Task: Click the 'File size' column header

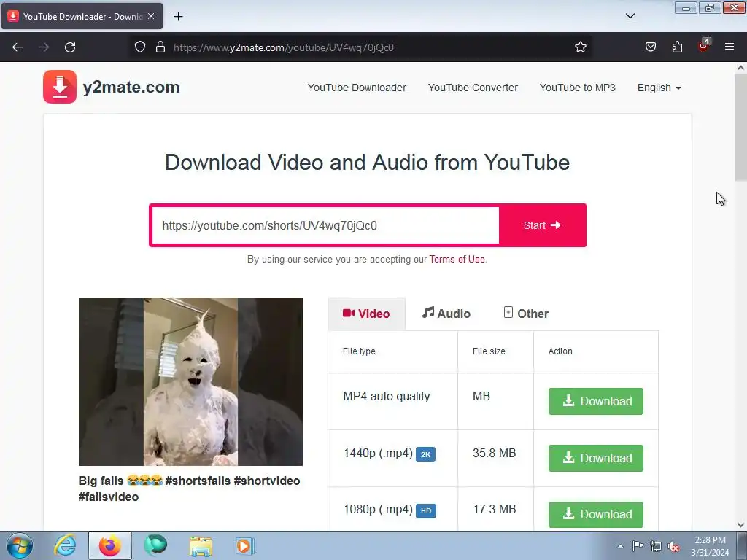Action: pos(489,351)
